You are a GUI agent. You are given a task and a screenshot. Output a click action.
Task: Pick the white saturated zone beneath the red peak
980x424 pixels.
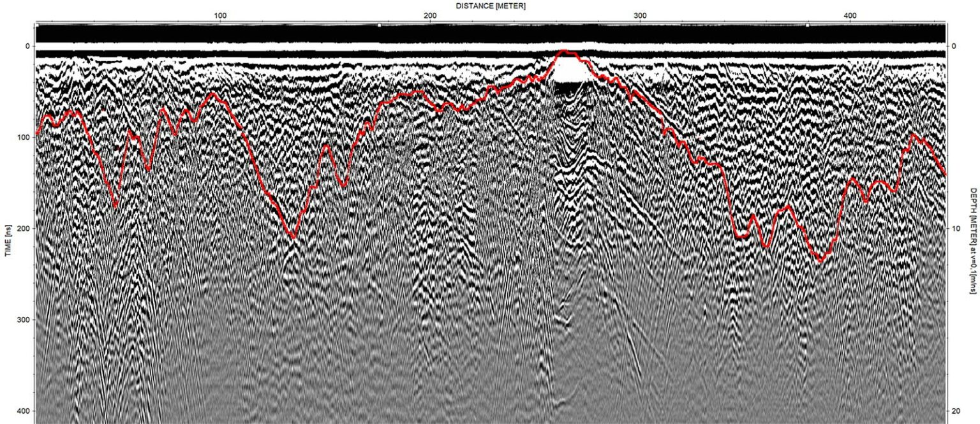(569, 71)
